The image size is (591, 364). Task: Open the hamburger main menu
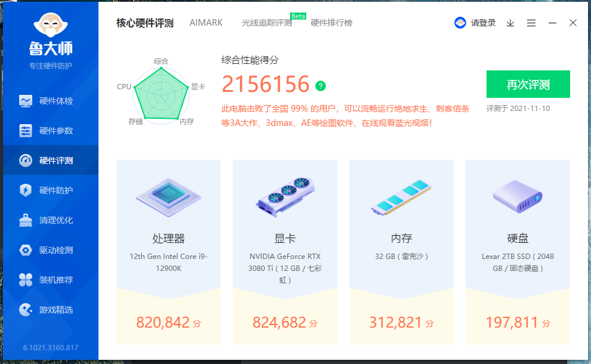pos(531,23)
